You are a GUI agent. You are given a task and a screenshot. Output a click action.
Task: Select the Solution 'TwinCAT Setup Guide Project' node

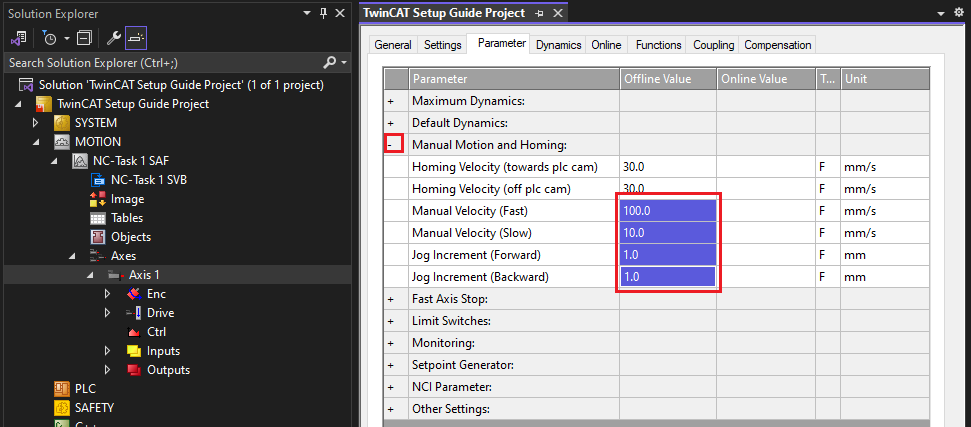point(181,85)
